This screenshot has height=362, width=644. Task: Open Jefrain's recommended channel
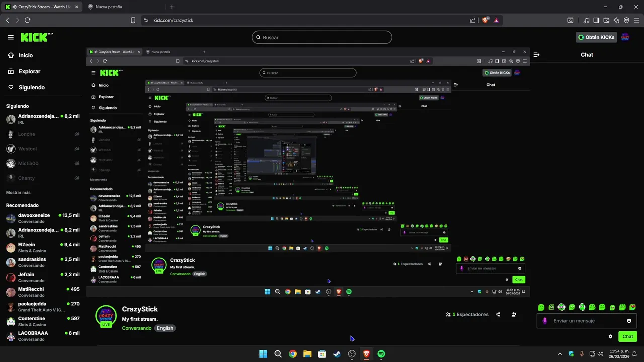click(43, 277)
